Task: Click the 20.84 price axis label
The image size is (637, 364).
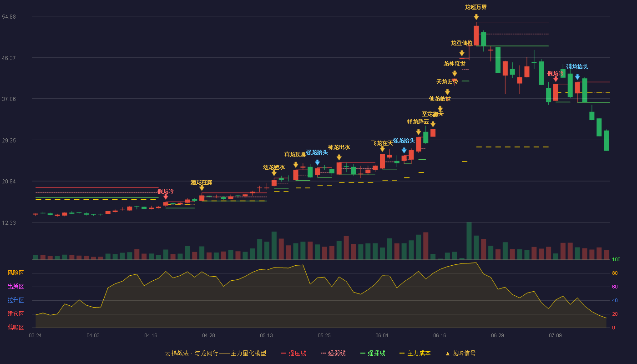Action: click(9, 181)
